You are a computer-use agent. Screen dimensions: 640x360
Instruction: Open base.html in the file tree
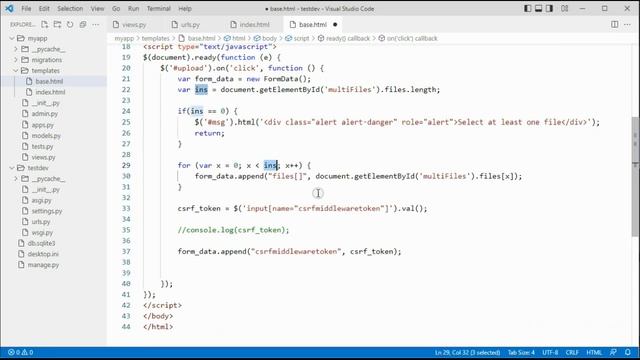coord(49,81)
